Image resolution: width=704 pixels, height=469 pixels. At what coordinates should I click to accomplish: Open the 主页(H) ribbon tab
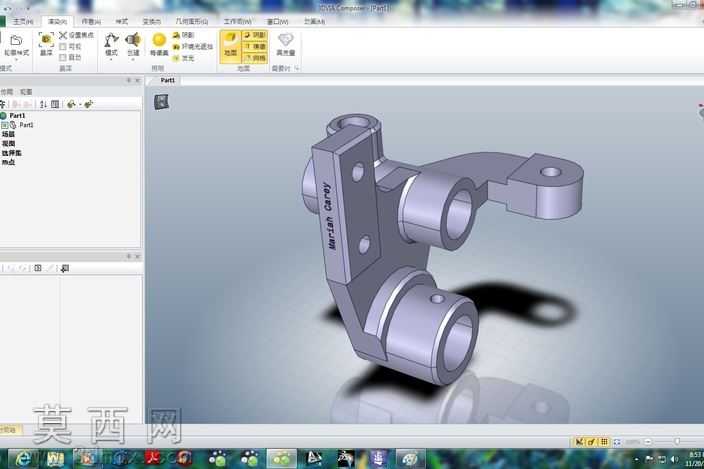[22, 22]
